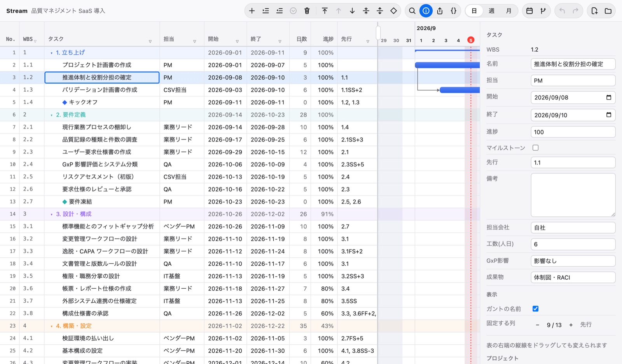Edit the 先行 field in the detail panel
This screenshot has height=364, width=622.
point(573,162)
